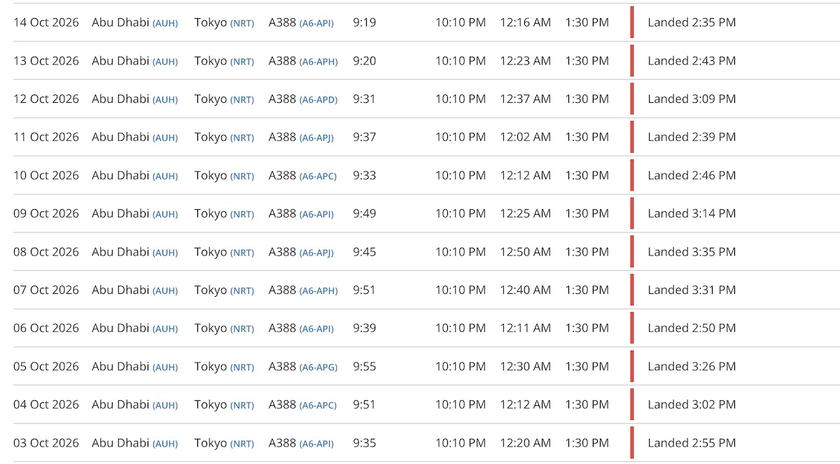The height and width of the screenshot is (464, 840).
Task: Select the date cell 03 Oct 2026
Action: (46, 443)
